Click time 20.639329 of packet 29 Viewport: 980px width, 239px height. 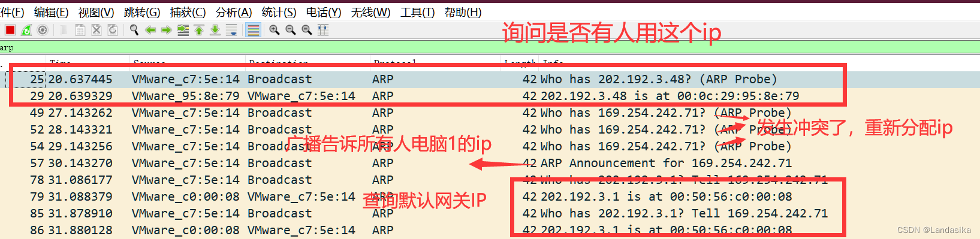point(80,96)
